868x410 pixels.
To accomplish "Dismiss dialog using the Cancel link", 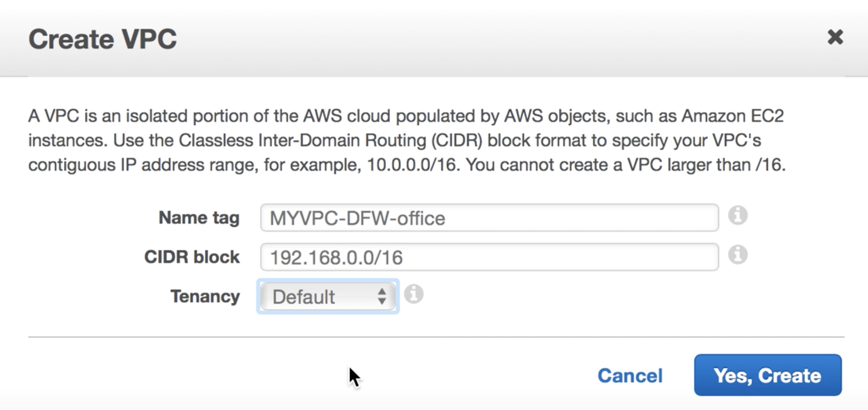I will click(x=630, y=376).
